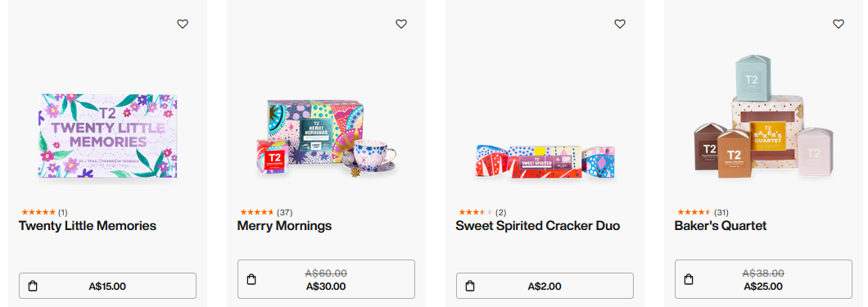The width and height of the screenshot is (868, 307).
Task: Click shopping bag icon for Twenty Little Memories
Action: [x=33, y=286]
